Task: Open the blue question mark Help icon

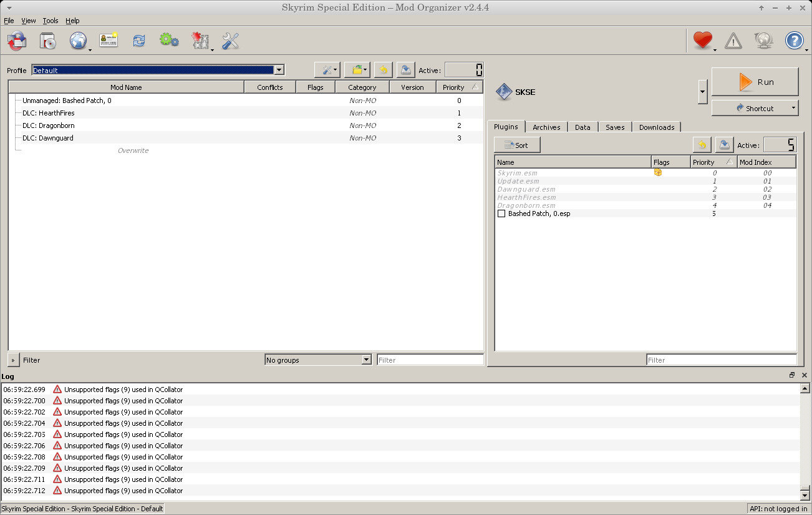Action: (795, 41)
